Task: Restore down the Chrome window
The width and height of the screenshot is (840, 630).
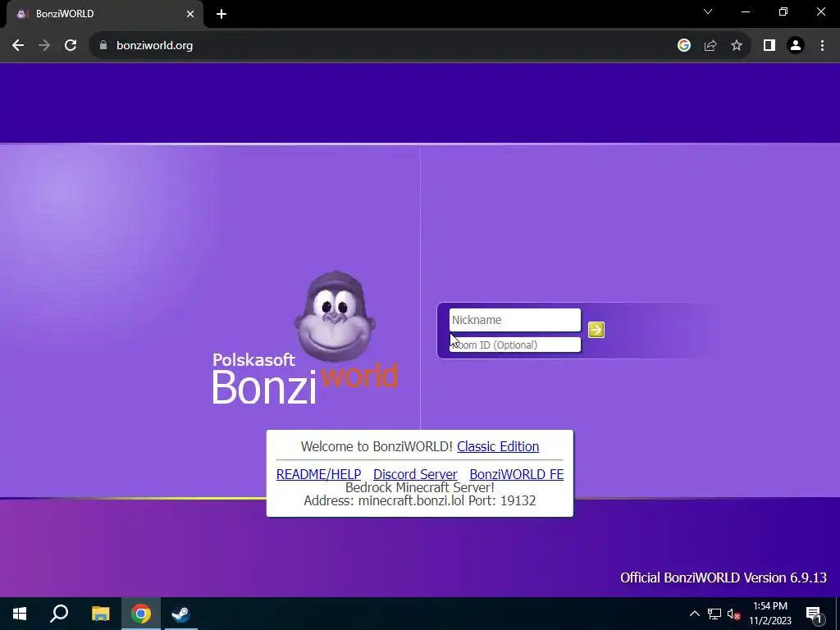Action: (x=783, y=11)
